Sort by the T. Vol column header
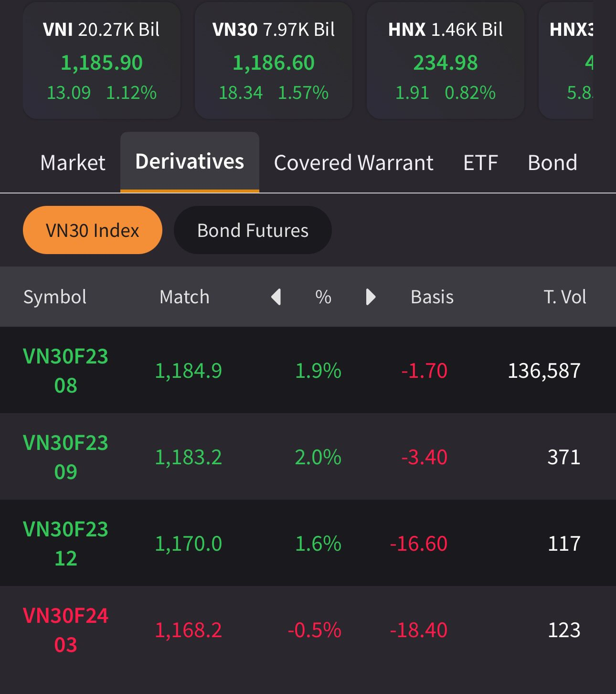This screenshot has width=616, height=694. click(x=564, y=297)
